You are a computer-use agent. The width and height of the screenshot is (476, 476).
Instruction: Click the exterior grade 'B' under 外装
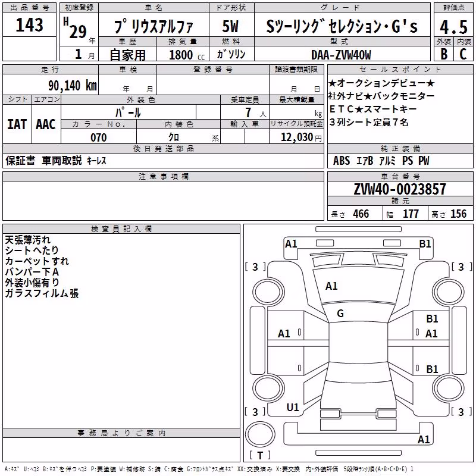(x=444, y=54)
